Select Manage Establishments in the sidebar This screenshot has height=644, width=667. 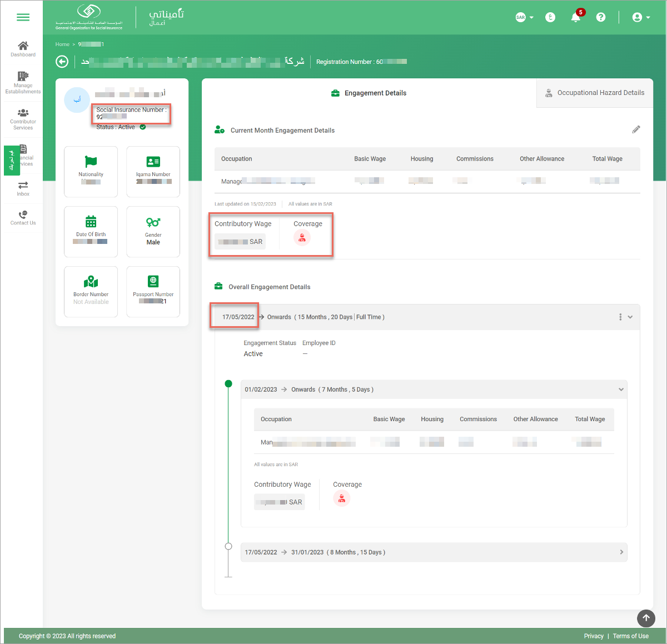[x=23, y=82]
